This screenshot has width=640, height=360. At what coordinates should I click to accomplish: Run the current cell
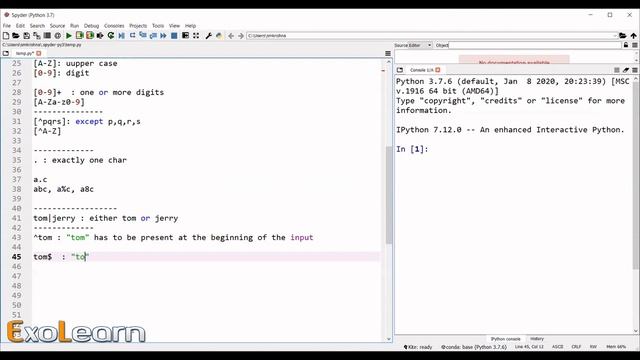coord(79,36)
